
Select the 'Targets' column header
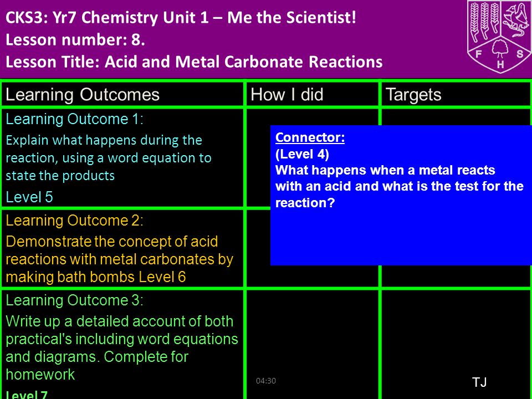click(x=413, y=94)
